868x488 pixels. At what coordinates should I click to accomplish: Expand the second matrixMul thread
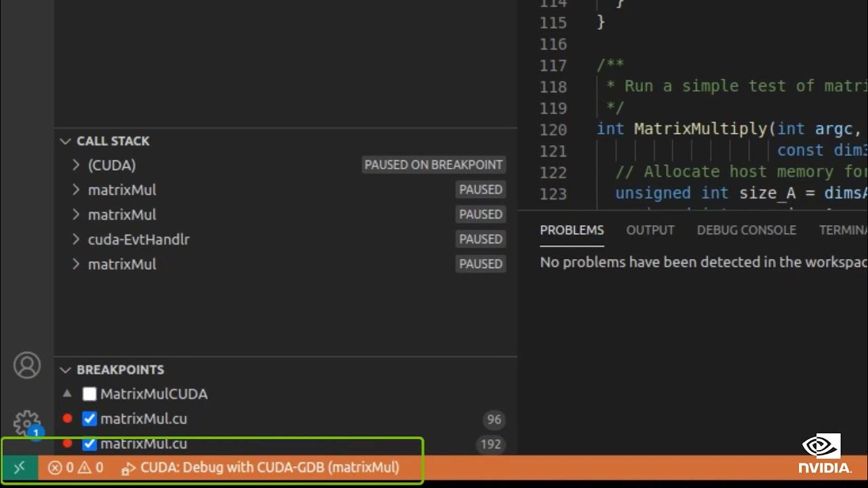tap(76, 214)
